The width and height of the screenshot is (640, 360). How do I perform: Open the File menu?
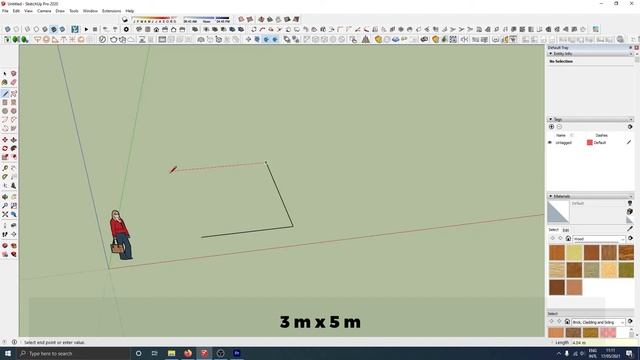coord(5,11)
